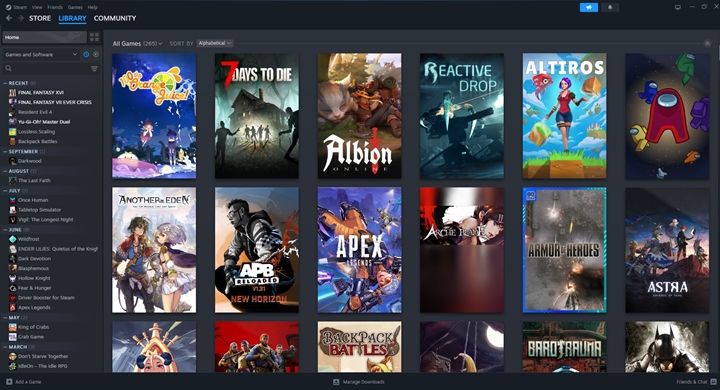Click Apex Legends sidebar icon
Image resolution: width=720 pixels, height=390 pixels.
click(12, 307)
